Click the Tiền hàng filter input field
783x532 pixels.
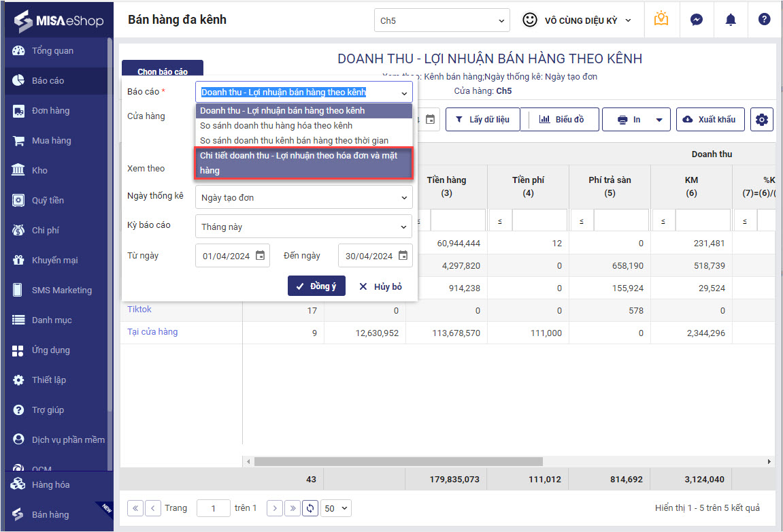(458, 220)
